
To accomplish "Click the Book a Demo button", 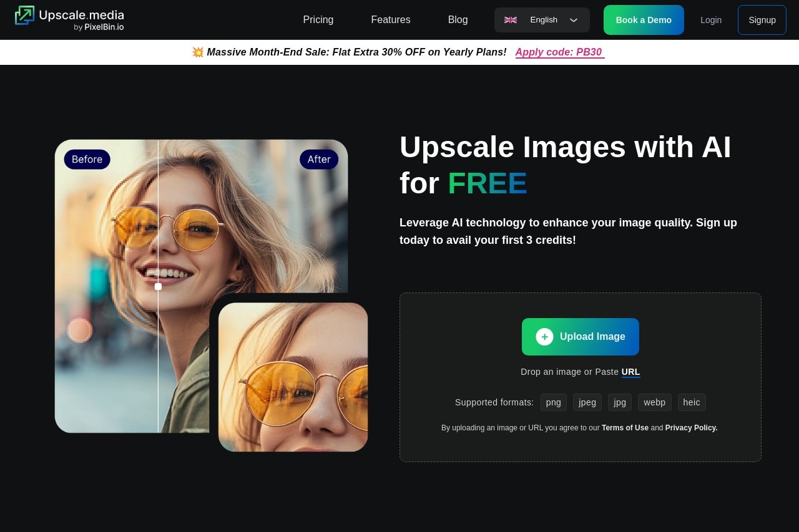I will point(644,19).
